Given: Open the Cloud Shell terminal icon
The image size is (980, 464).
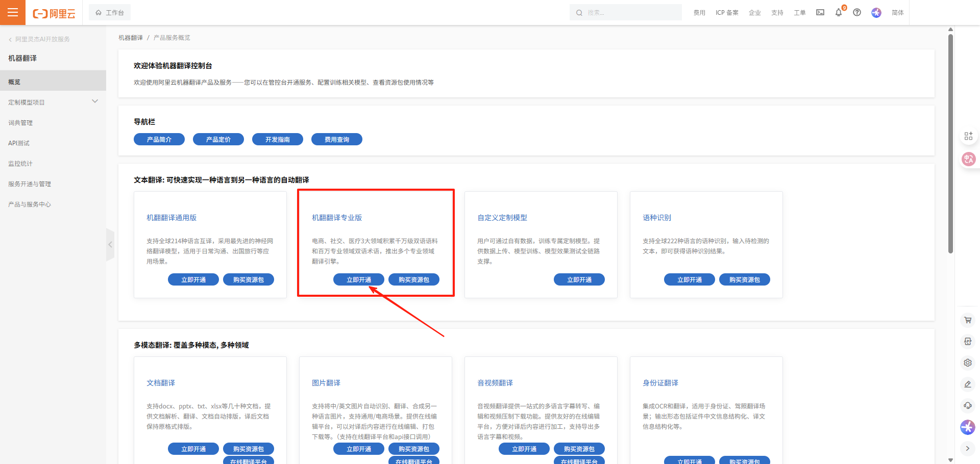Looking at the screenshot, I should [x=820, y=13].
